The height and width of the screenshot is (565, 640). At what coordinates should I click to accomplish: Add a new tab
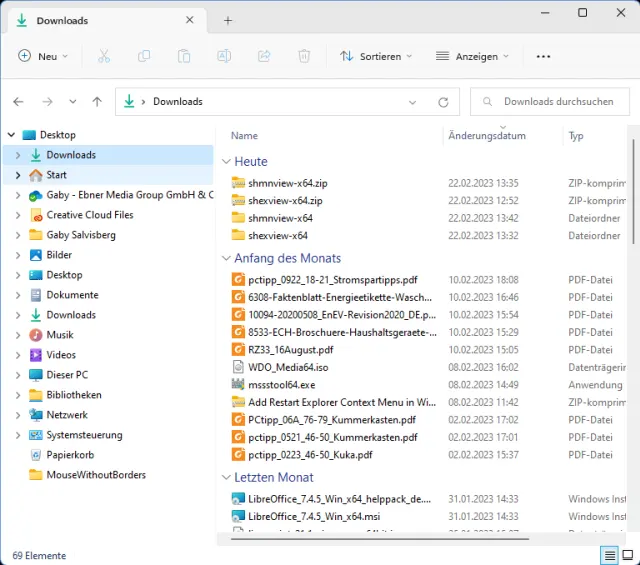(228, 20)
